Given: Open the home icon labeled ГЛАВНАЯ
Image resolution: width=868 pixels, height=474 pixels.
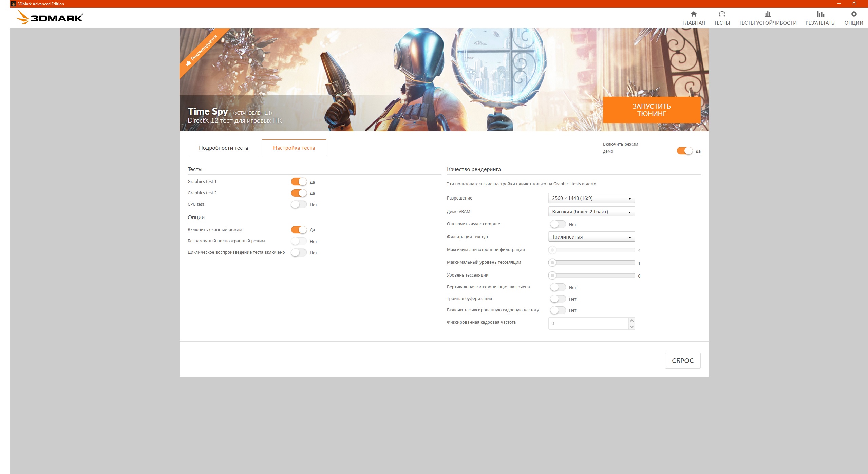Looking at the screenshot, I should (693, 14).
